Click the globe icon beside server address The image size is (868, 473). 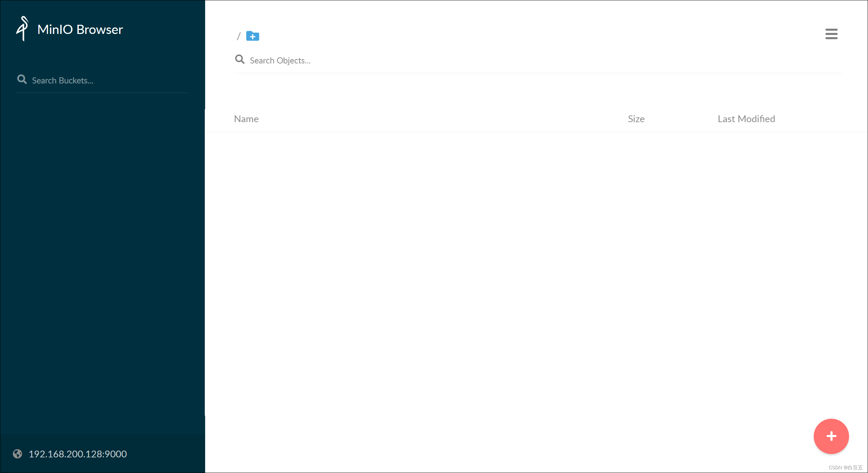pos(18,454)
